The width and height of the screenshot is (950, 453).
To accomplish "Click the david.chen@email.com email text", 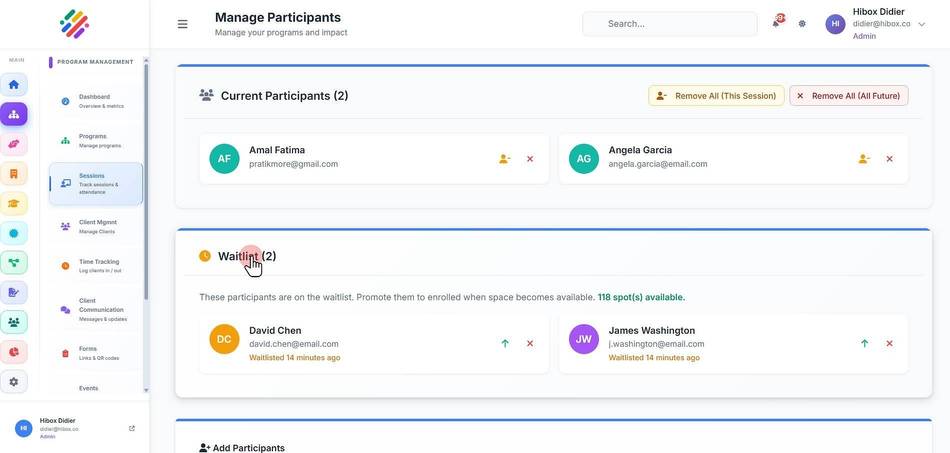I will coord(293,344).
